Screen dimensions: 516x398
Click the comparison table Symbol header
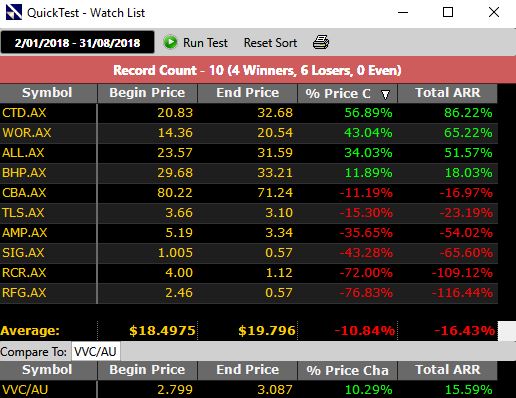48,370
